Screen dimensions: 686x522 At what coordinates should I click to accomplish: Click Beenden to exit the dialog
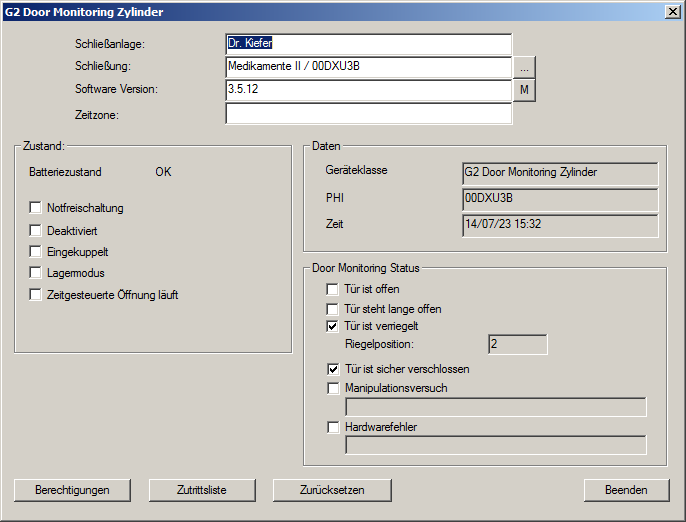pos(626,490)
